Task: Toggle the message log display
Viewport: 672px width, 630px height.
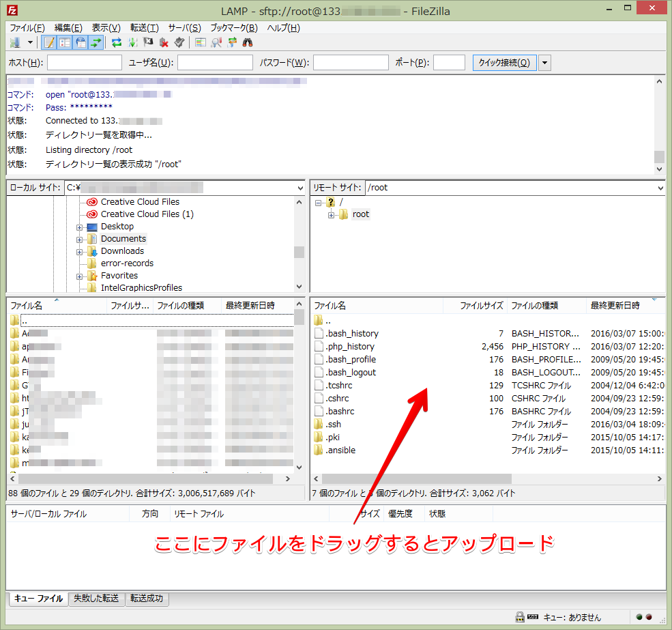Action: 48,42
